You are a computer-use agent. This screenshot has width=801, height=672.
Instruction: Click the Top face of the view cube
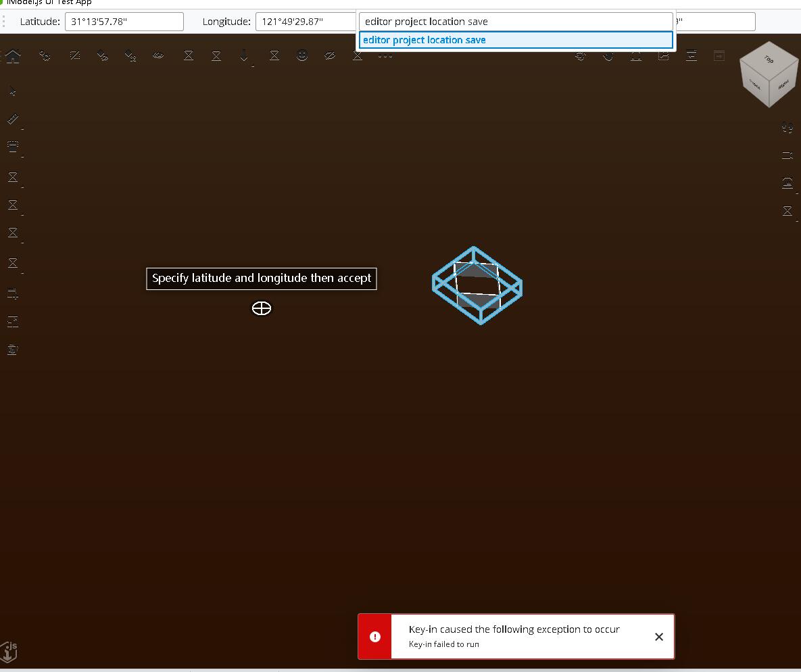pyautogui.click(x=769, y=59)
